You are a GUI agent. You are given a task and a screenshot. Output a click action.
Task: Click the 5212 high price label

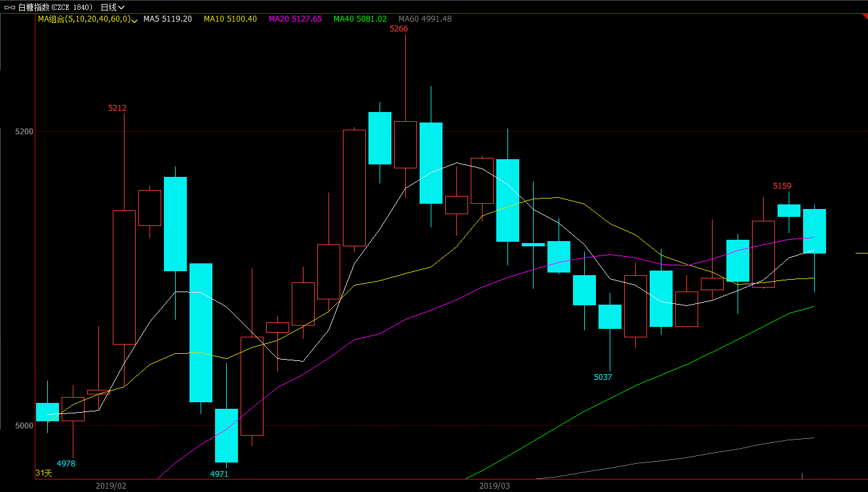117,108
